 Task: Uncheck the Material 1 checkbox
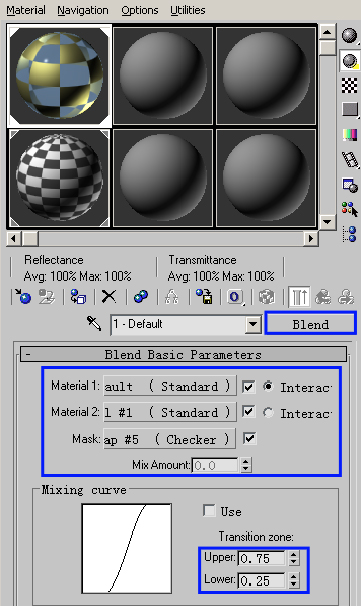(249, 386)
